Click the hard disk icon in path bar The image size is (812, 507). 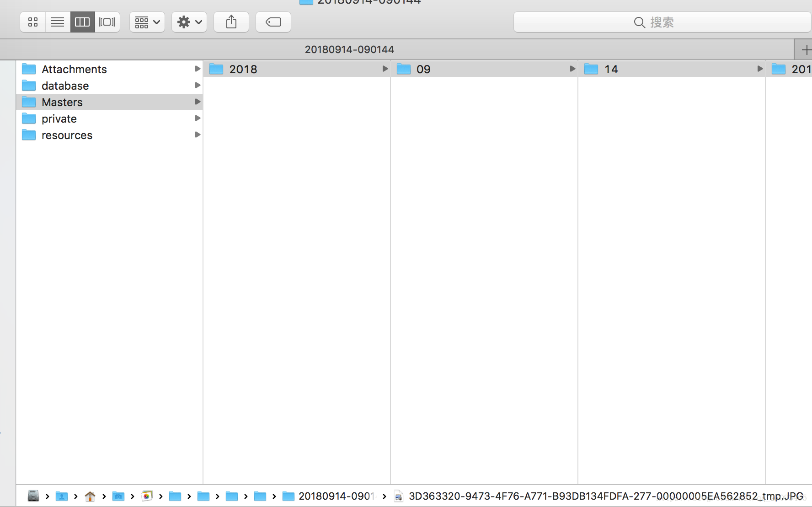click(33, 496)
